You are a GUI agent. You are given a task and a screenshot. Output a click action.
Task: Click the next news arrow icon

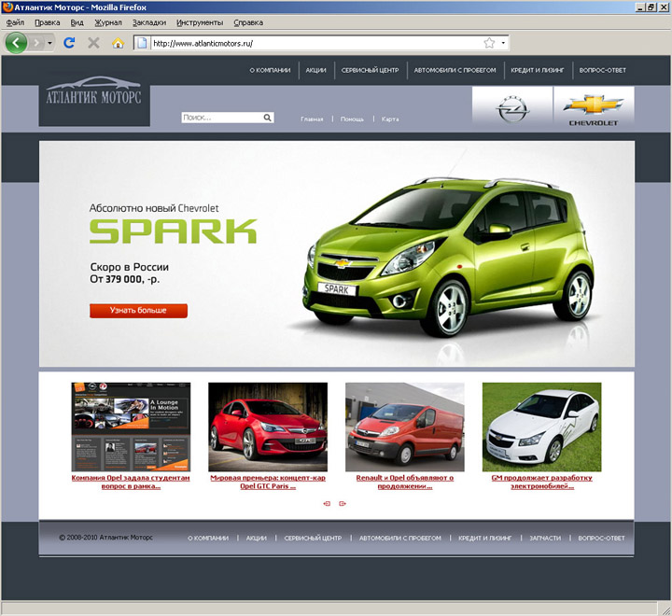[x=342, y=504]
